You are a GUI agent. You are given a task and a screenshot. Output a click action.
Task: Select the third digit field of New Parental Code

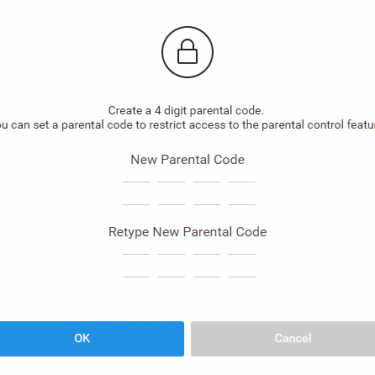(207, 193)
